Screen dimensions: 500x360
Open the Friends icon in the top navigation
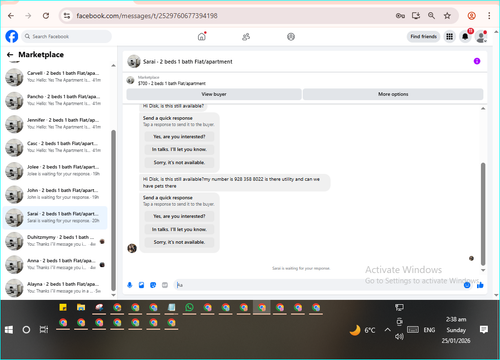pos(246,37)
